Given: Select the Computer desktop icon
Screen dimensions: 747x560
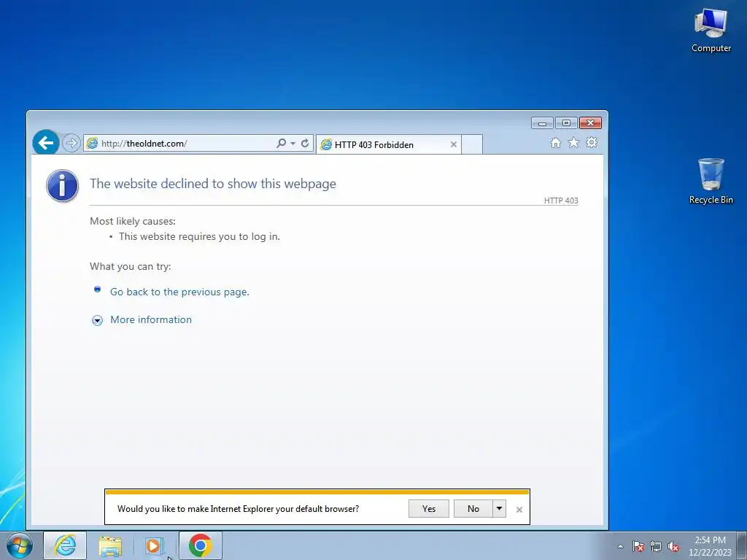Looking at the screenshot, I should pyautogui.click(x=711, y=31).
